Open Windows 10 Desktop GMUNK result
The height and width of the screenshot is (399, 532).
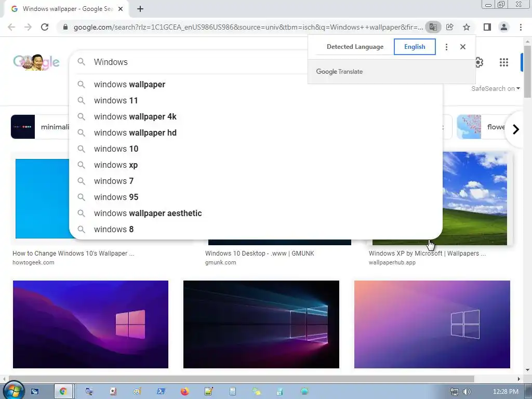click(260, 254)
